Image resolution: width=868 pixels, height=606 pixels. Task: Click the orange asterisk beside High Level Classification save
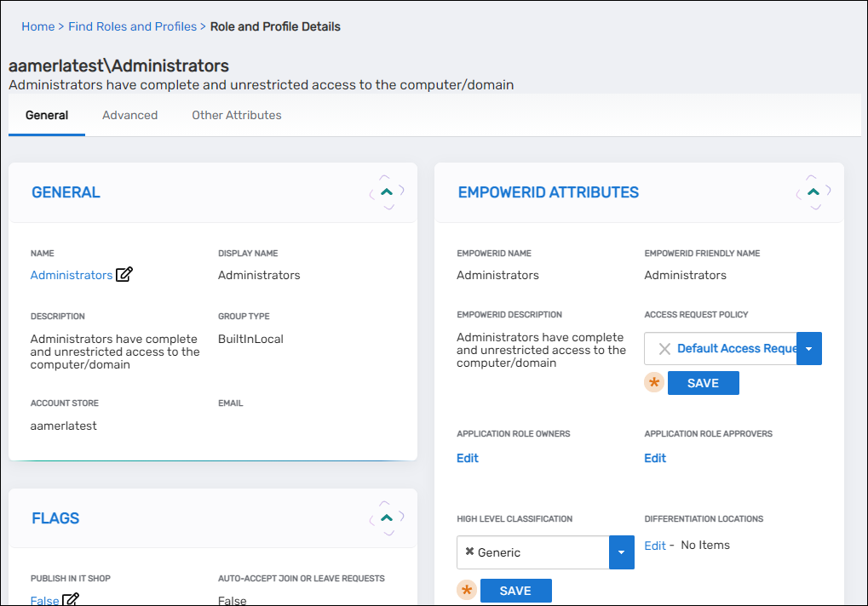(x=467, y=591)
